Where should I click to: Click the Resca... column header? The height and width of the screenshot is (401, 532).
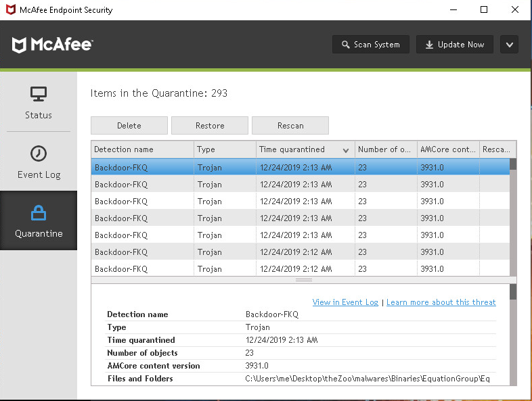tap(497, 149)
